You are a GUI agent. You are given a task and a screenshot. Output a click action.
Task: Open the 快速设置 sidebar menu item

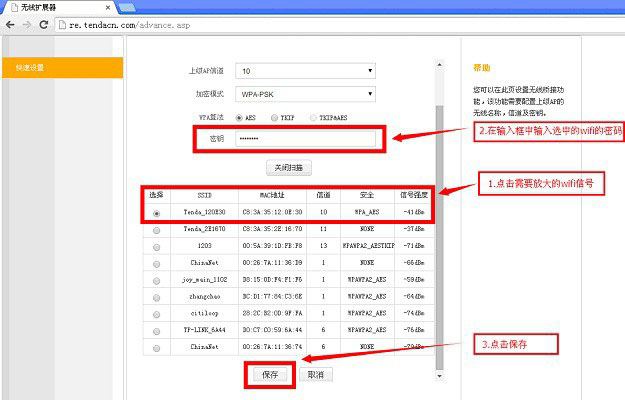point(60,68)
